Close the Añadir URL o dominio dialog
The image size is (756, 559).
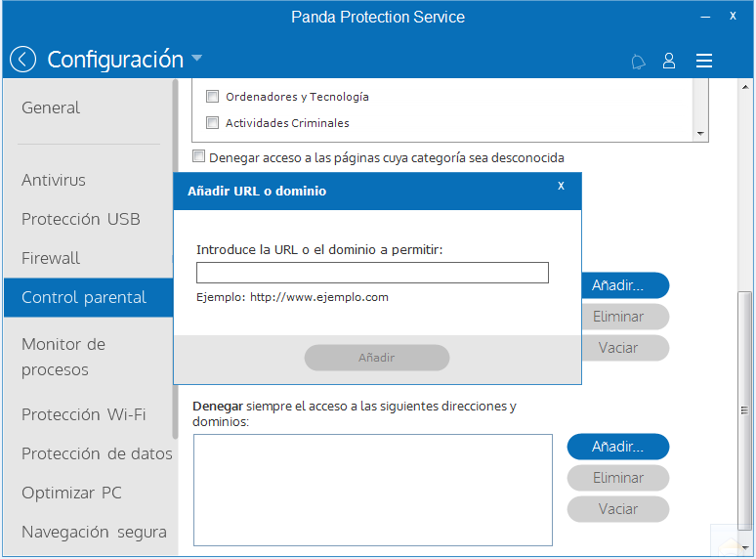coord(561,186)
